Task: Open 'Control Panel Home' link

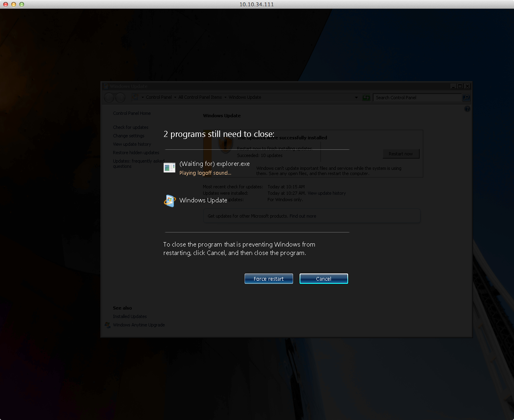Action: pyautogui.click(x=132, y=113)
